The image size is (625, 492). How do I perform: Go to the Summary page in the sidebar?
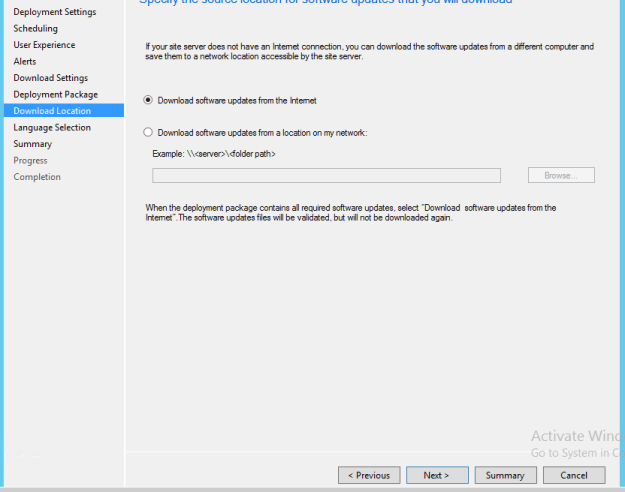tap(33, 144)
